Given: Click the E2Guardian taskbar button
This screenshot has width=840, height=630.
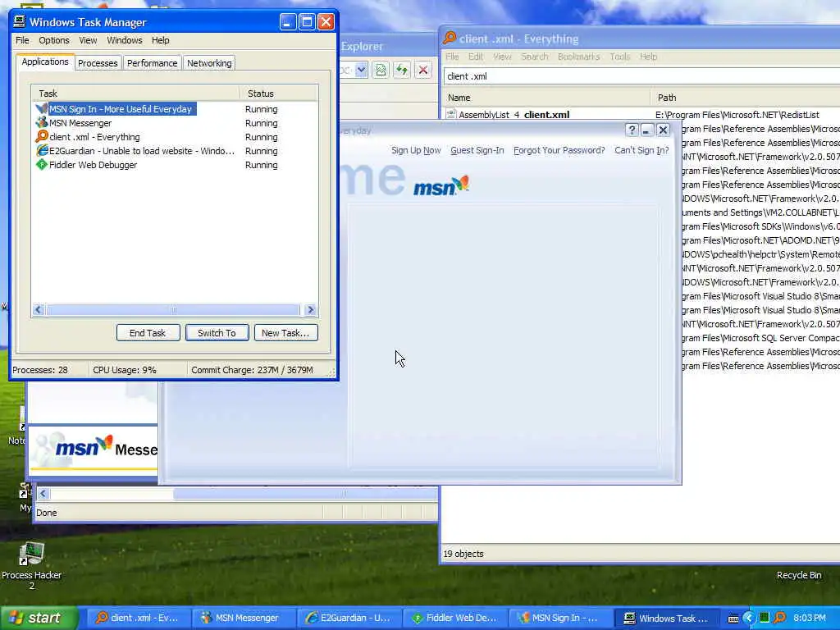Looking at the screenshot, I should (x=349, y=619).
